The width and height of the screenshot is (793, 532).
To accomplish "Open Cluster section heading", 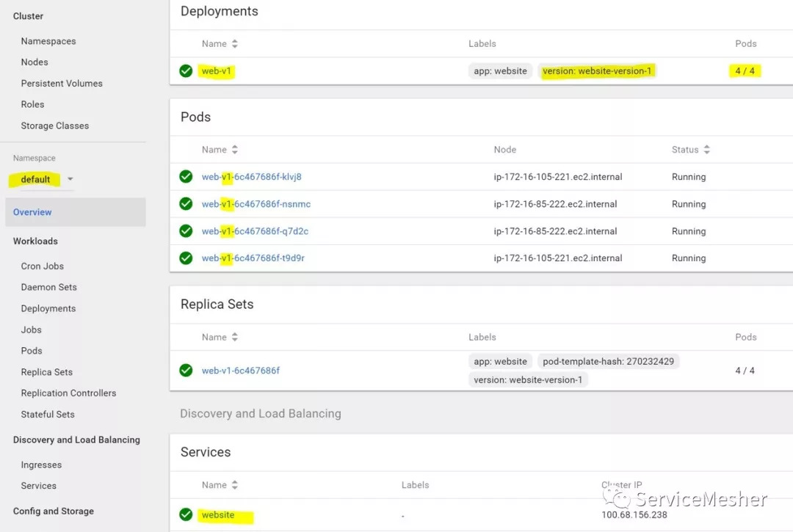I will 29,16.
